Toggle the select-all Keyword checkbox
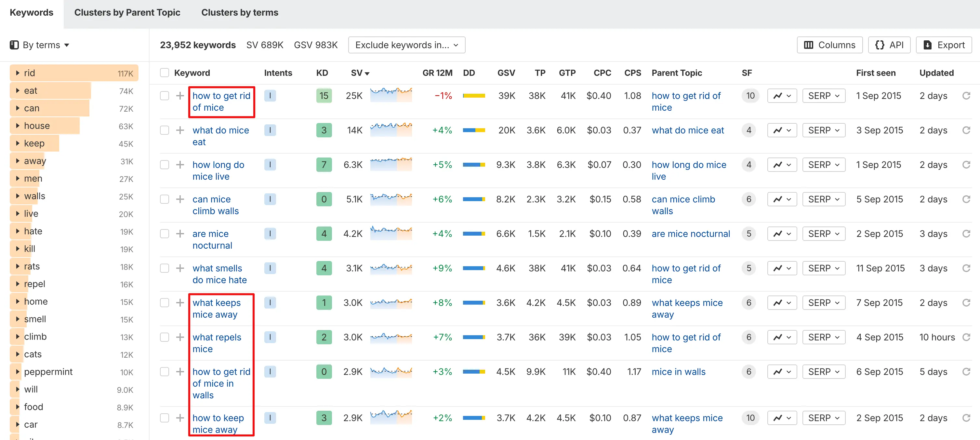The height and width of the screenshot is (440, 980). pyautogui.click(x=164, y=73)
